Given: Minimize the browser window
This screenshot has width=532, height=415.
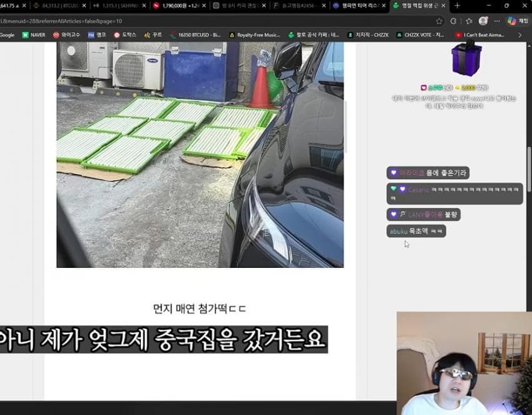Looking at the screenshot, I should (489, 6).
